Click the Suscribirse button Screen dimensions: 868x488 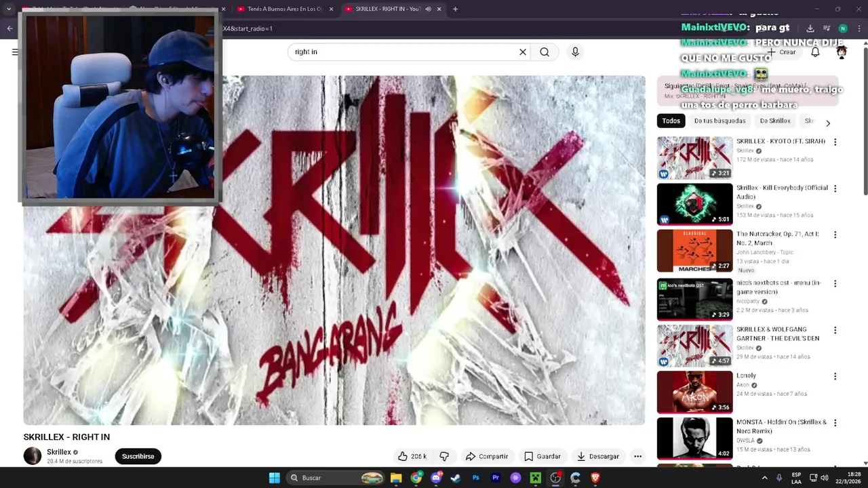click(x=138, y=457)
